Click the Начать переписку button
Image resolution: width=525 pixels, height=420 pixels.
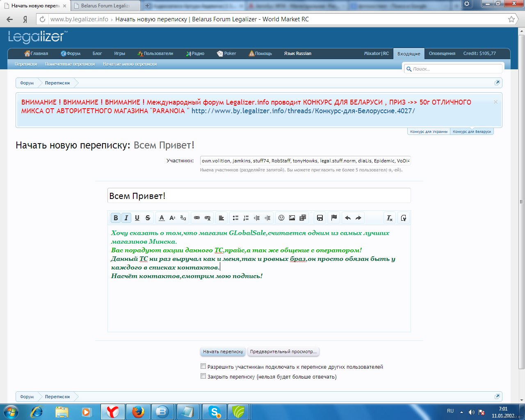[223, 352]
